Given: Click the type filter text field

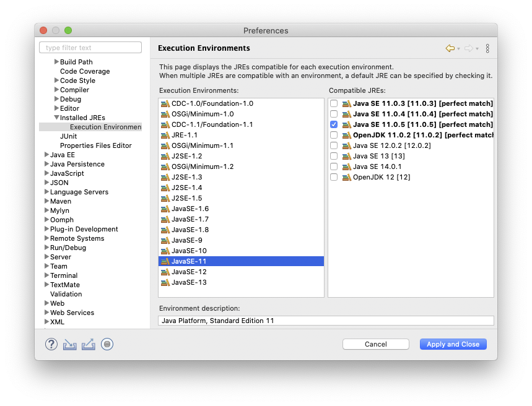Looking at the screenshot, I should [90, 48].
